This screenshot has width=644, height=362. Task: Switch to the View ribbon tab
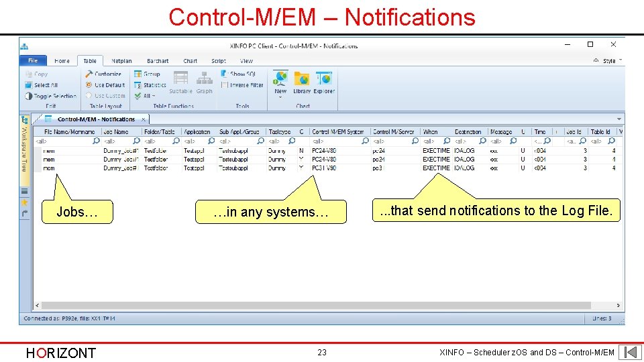[x=246, y=61]
